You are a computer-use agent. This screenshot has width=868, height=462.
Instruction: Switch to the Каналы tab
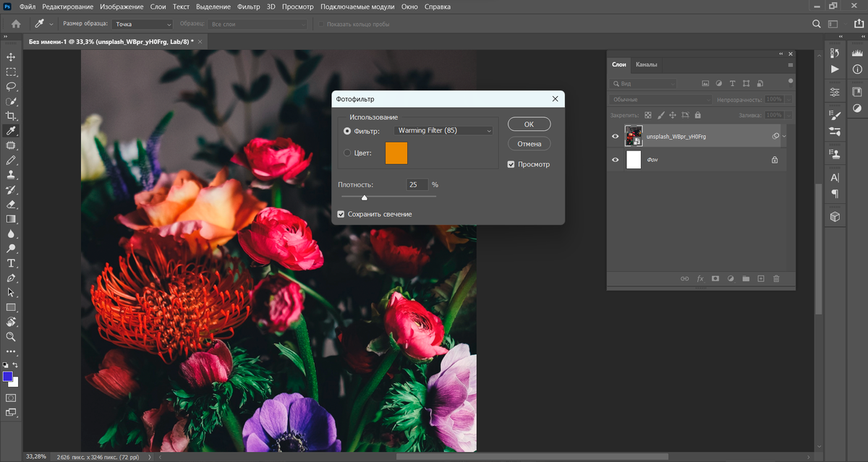pos(647,65)
